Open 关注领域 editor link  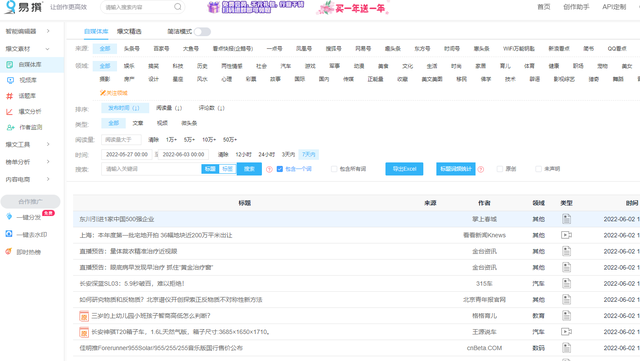click(x=114, y=93)
